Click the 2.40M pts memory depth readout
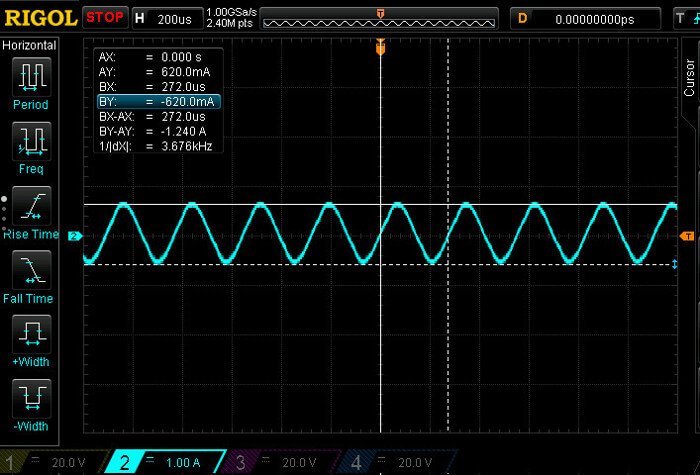700x475 pixels. 229,24
